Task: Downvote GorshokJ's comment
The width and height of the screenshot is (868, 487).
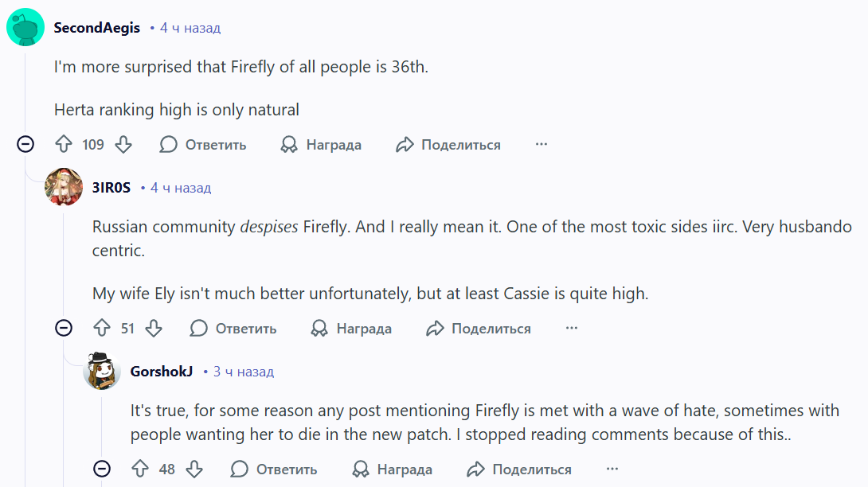Action: tap(193, 469)
